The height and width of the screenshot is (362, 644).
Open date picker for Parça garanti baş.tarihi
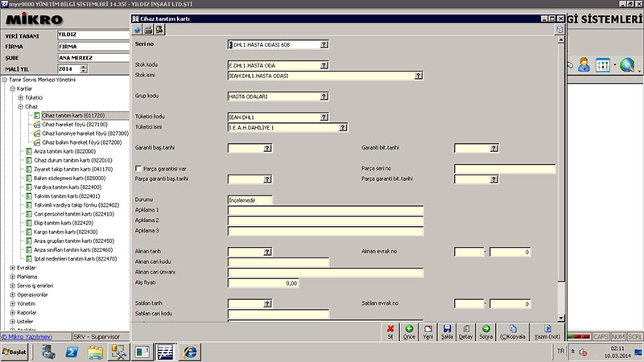267,179
